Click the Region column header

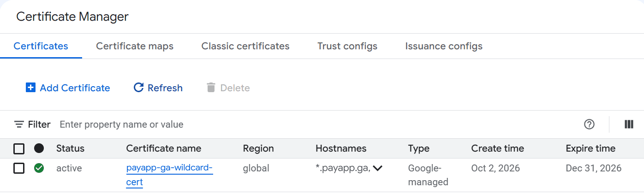point(258,148)
